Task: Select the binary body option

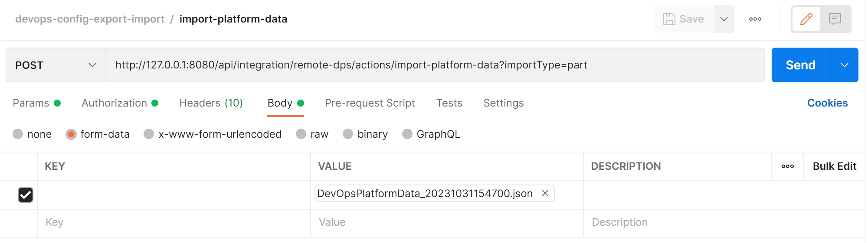Action: click(348, 134)
